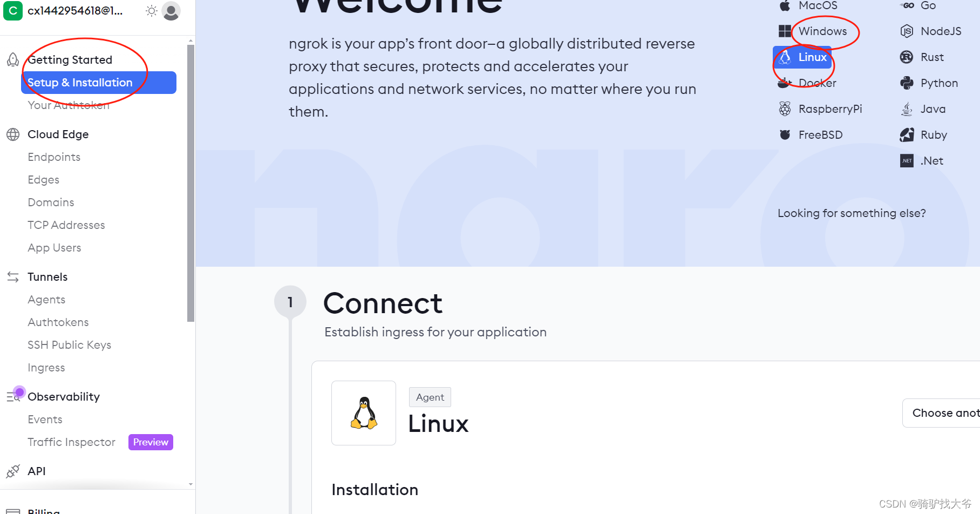The height and width of the screenshot is (514, 980).
Task: Click the RaspberryPi logo icon
Action: point(785,109)
